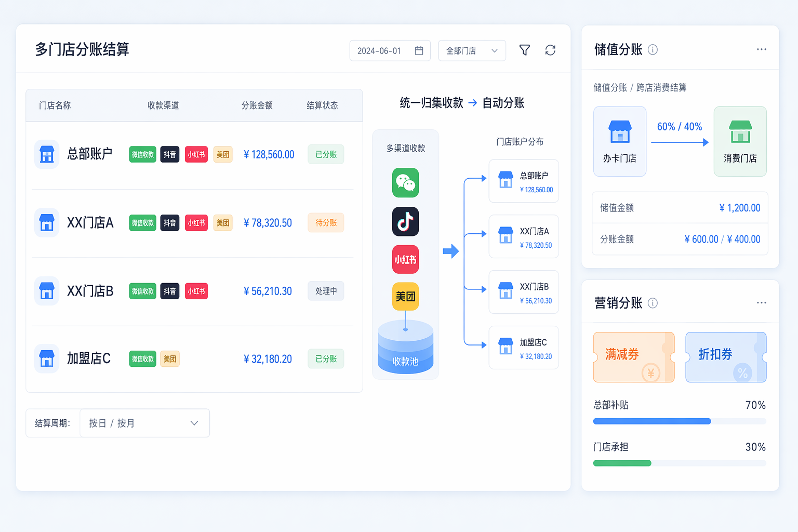Click the 储值金额 value ¥ 1,200.00
The image size is (798, 532).
pyautogui.click(x=739, y=208)
